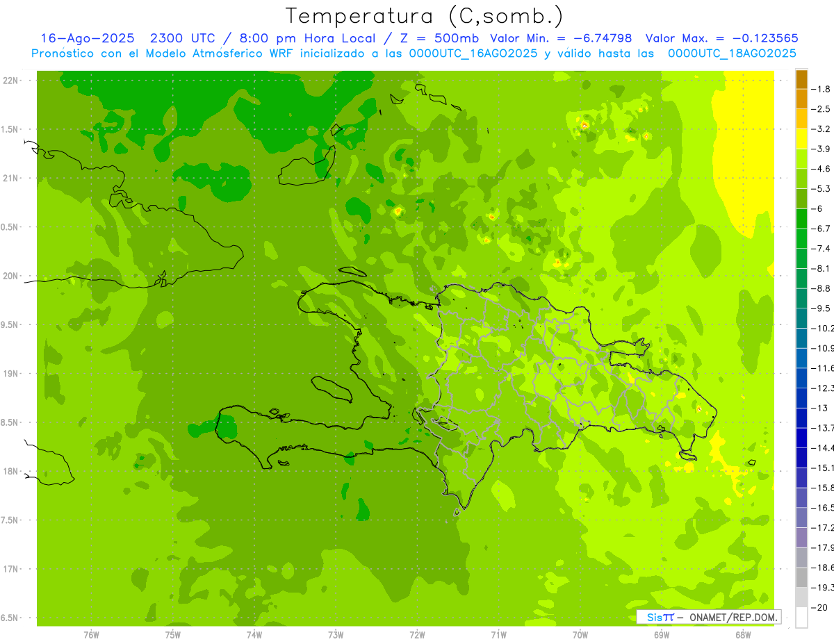Pick the green swatch between -6 and -6.7
Image resolution: width=834 pixels, height=644 pixels.
801,219
